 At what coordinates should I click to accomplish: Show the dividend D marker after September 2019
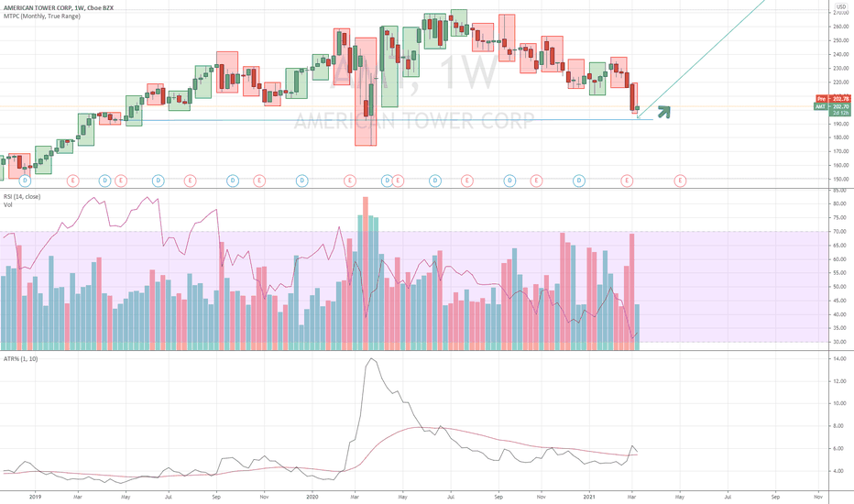click(233, 181)
